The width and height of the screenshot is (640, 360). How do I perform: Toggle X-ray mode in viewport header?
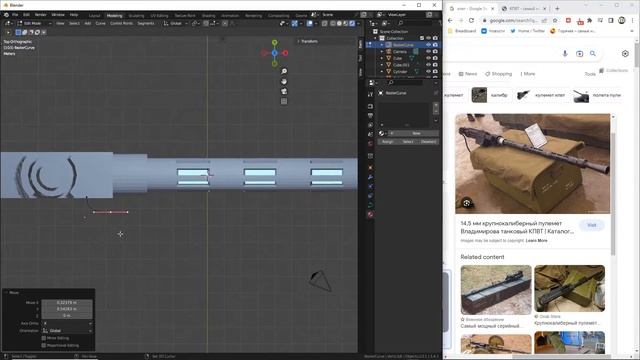point(325,24)
